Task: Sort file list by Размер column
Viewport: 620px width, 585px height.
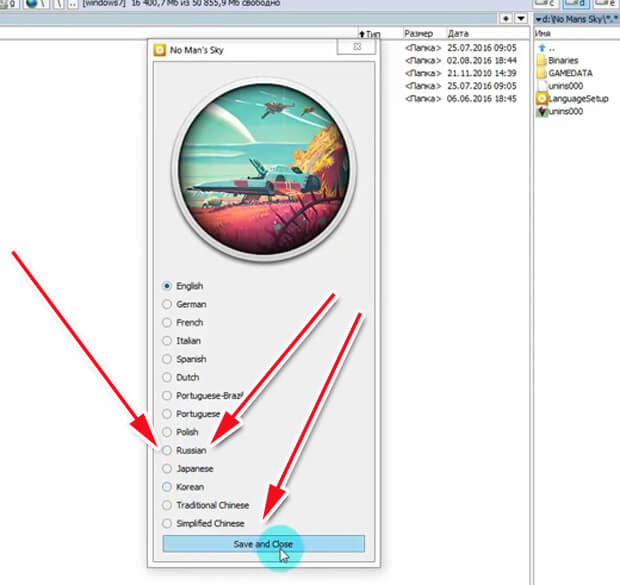Action: pyautogui.click(x=419, y=34)
